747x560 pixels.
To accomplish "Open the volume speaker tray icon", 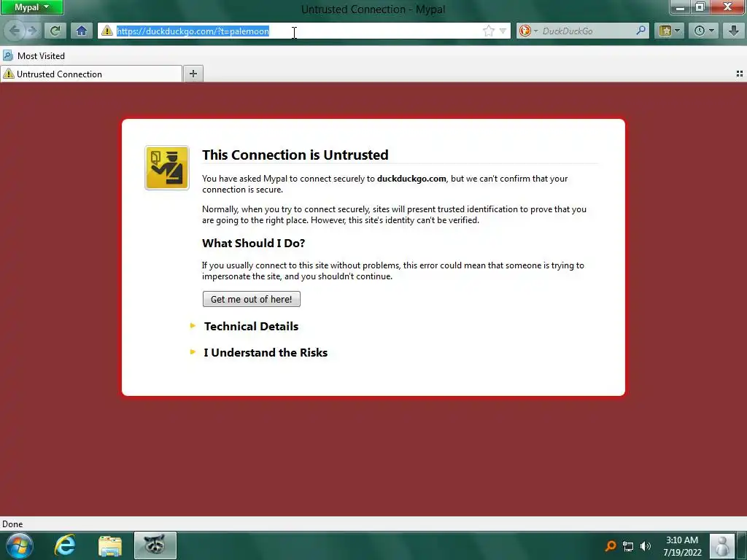I will point(646,546).
